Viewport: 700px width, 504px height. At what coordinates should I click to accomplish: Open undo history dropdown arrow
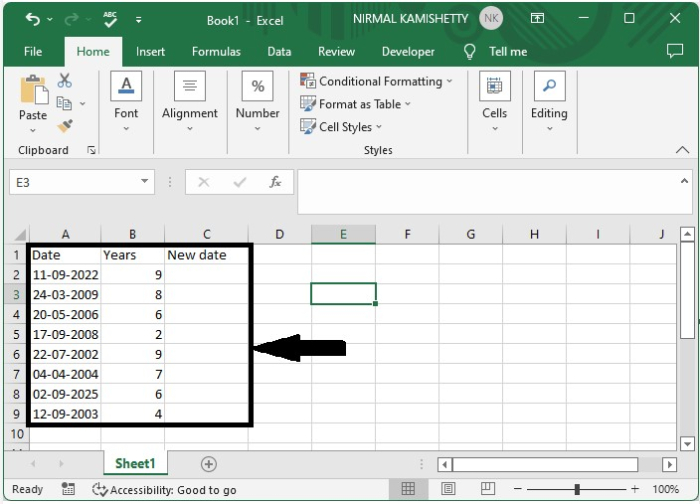[50, 20]
